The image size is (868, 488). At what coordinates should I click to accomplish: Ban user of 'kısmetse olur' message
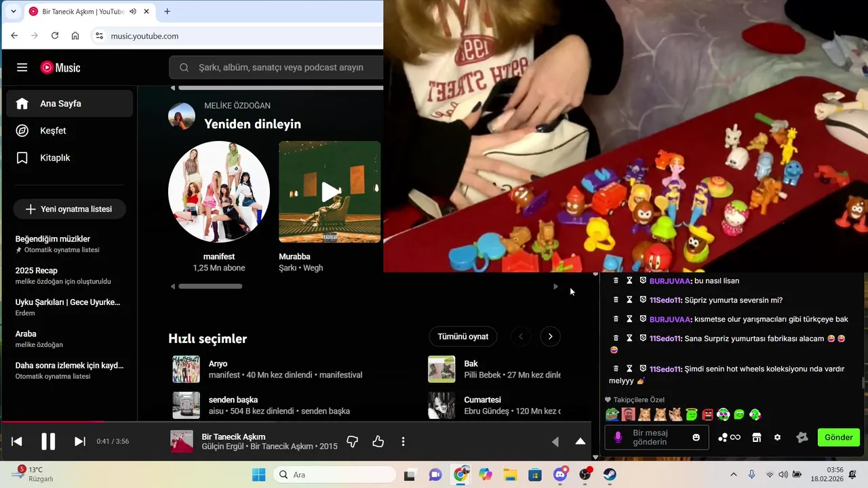[643, 319]
